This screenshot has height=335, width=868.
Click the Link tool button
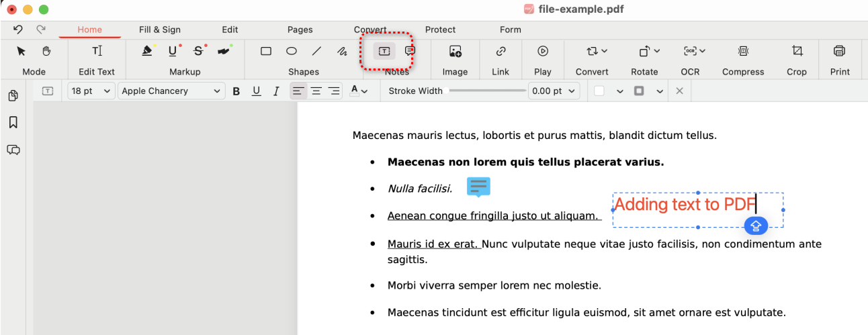click(x=501, y=51)
